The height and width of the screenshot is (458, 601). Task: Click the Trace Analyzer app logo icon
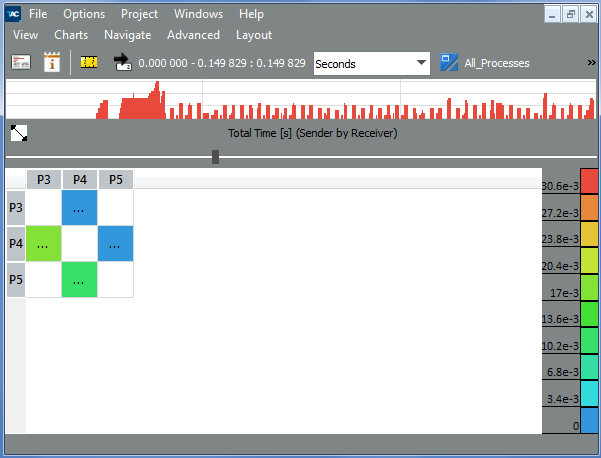(13, 14)
